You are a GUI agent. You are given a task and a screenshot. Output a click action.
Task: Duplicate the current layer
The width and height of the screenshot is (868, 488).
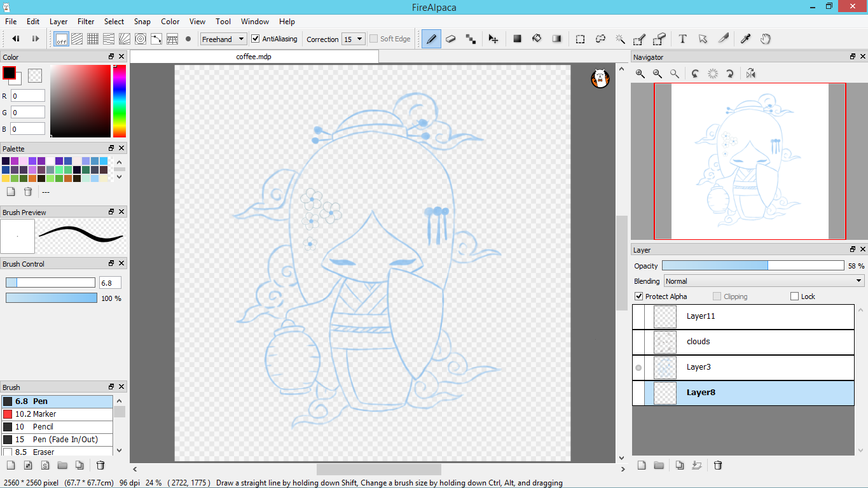click(x=680, y=465)
